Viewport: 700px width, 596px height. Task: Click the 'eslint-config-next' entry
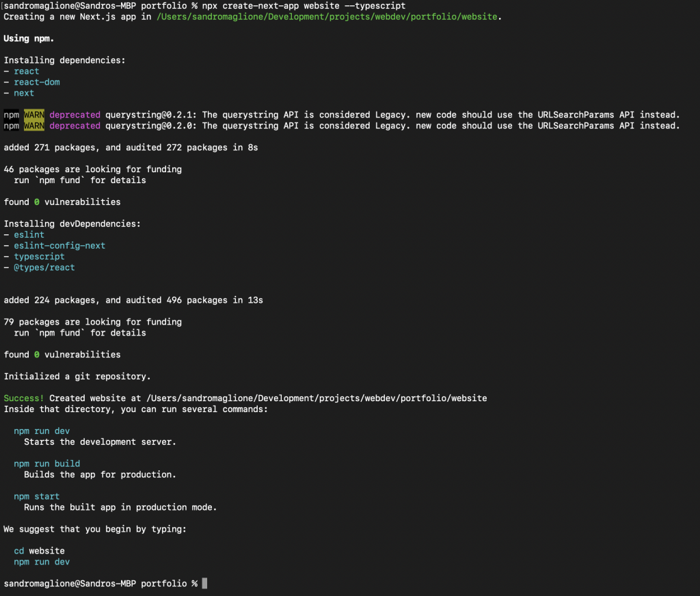tap(59, 245)
